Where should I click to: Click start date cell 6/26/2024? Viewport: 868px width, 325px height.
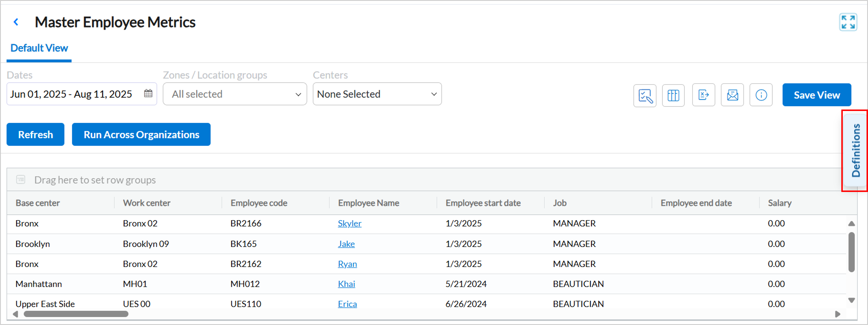pos(466,304)
